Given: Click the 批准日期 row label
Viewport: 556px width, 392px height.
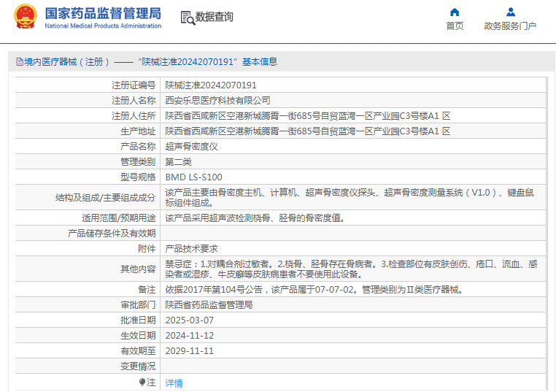Looking at the screenshot, I should pos(138,320).
